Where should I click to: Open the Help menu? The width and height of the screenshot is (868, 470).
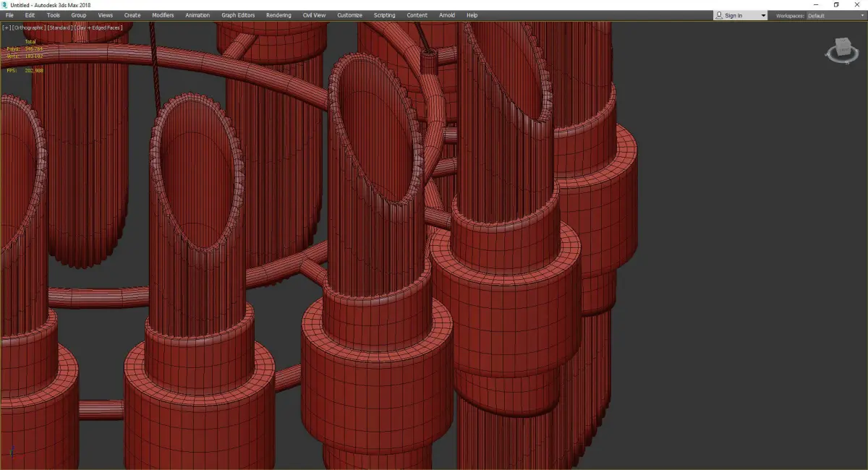472,15
